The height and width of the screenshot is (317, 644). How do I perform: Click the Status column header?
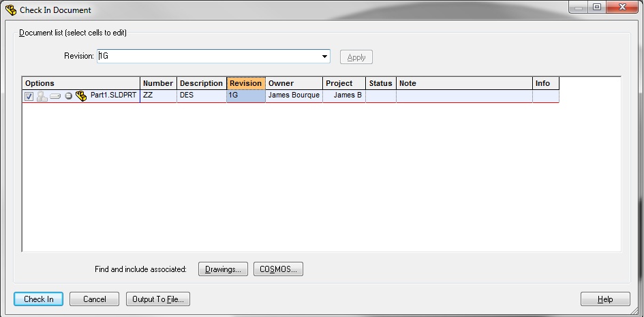(381, 83)
